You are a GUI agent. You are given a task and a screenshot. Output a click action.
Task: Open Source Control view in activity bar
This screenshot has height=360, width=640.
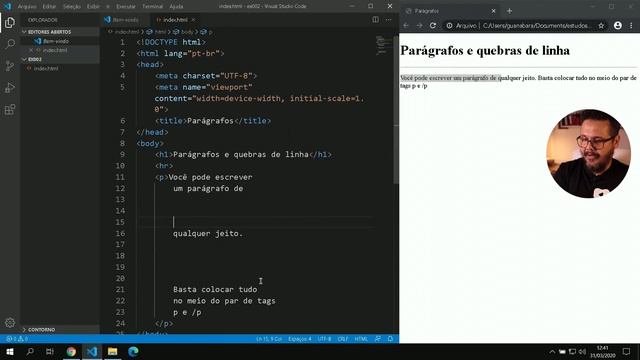click(x=10, y=66)
